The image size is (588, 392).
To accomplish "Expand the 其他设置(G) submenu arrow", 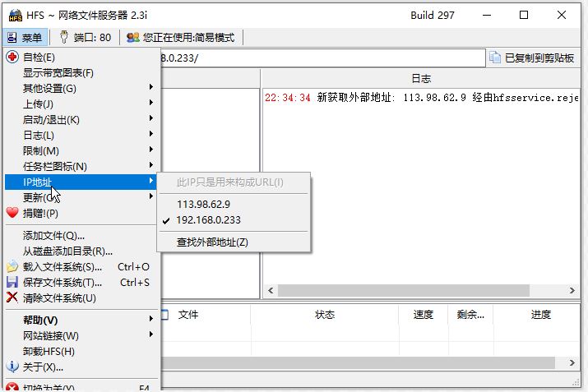I will [x=150, y=87].
